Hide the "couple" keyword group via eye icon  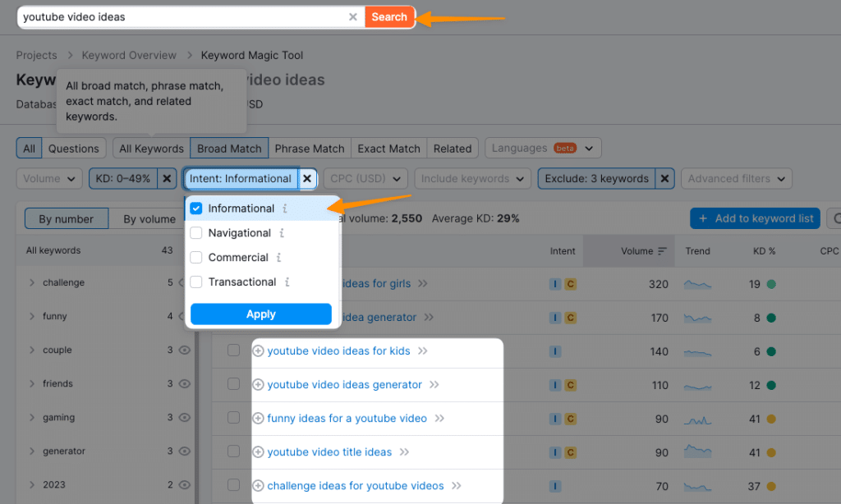point(186,350)
